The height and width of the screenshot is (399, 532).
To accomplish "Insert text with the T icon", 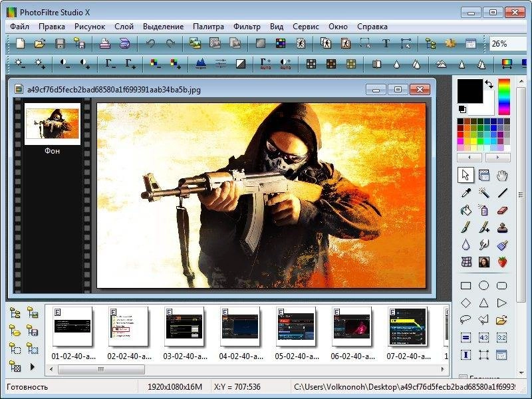I will coord(386,43).
